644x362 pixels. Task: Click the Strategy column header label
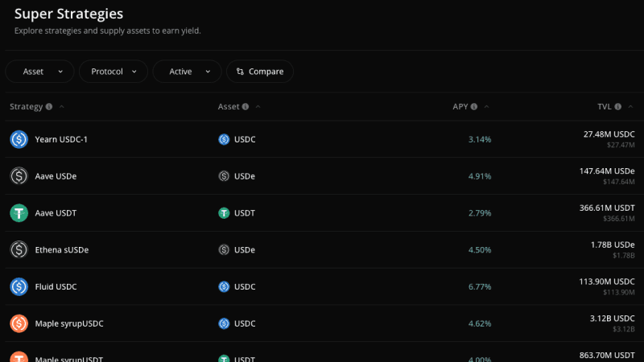tap(27, 107)
